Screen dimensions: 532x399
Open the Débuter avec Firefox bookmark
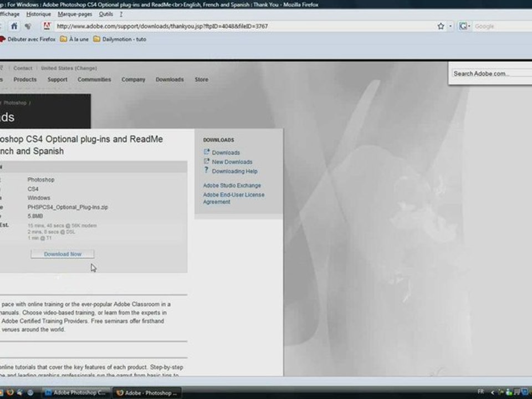click(x=28, y=39)
